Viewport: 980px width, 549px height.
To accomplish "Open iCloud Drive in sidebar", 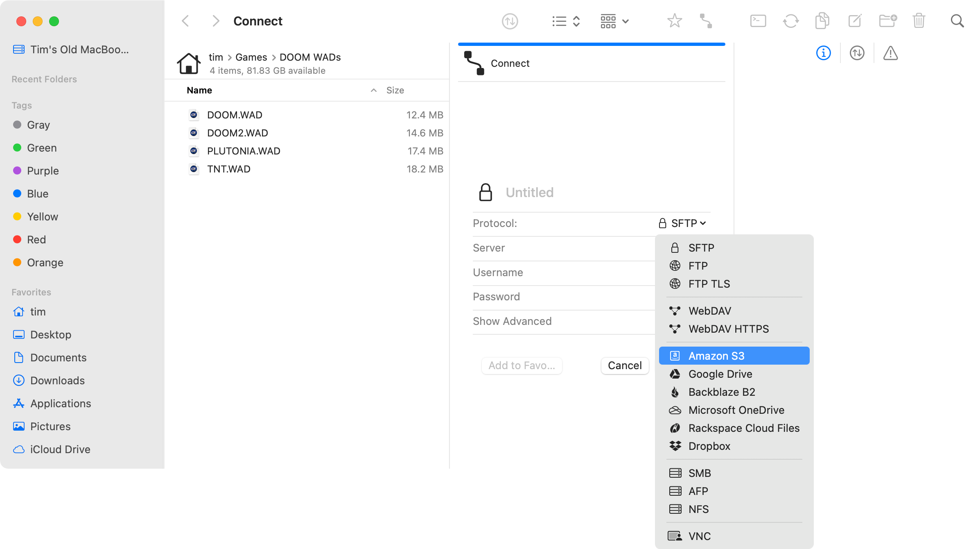I will (x=52, y=449).
